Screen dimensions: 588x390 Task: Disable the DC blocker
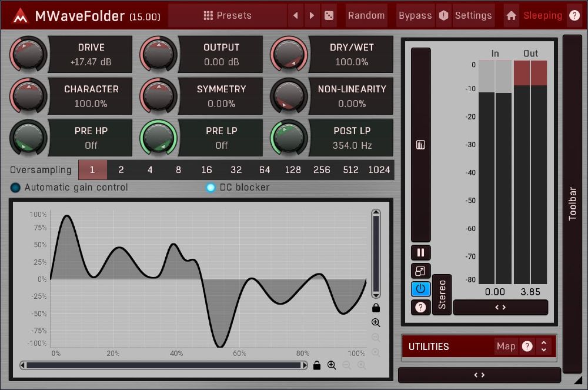pos(238,187)
